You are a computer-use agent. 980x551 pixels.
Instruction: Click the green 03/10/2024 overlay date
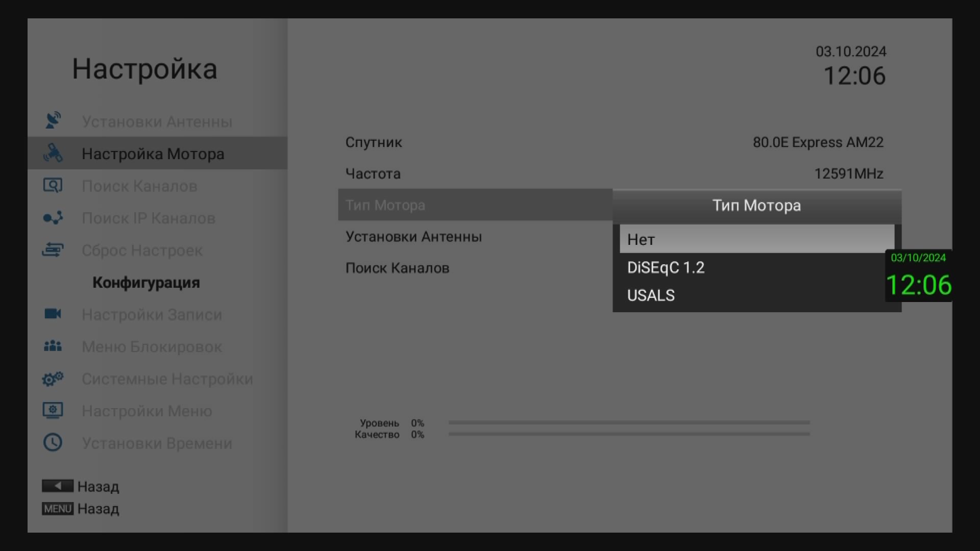click(918, 258)
